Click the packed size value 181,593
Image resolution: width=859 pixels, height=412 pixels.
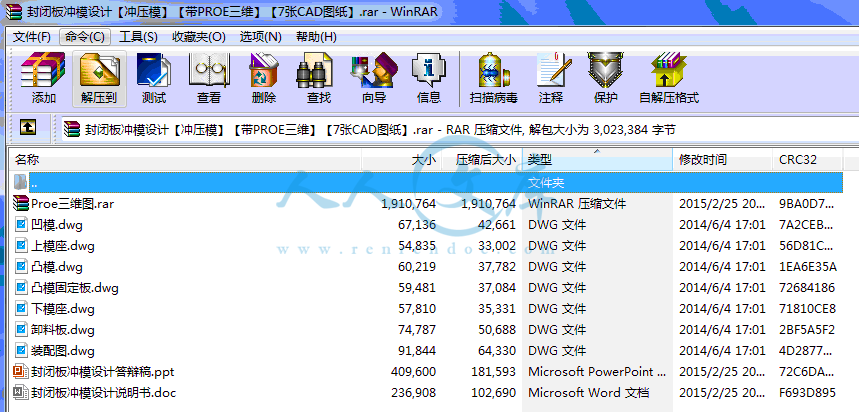tap(493, 372)
